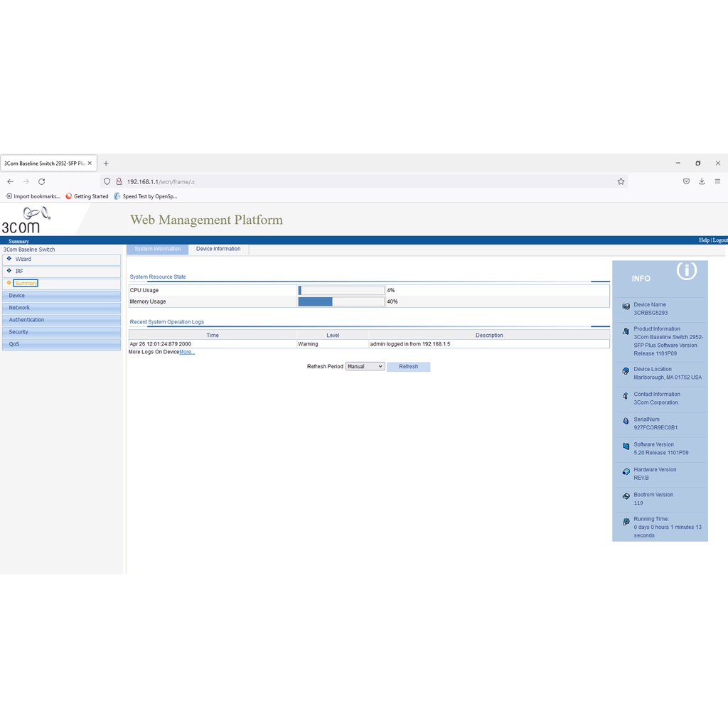This screenshot has width=728, height=728.
Task: Click the Device Name icon in Info panel
Action: [x=626, y=307]
